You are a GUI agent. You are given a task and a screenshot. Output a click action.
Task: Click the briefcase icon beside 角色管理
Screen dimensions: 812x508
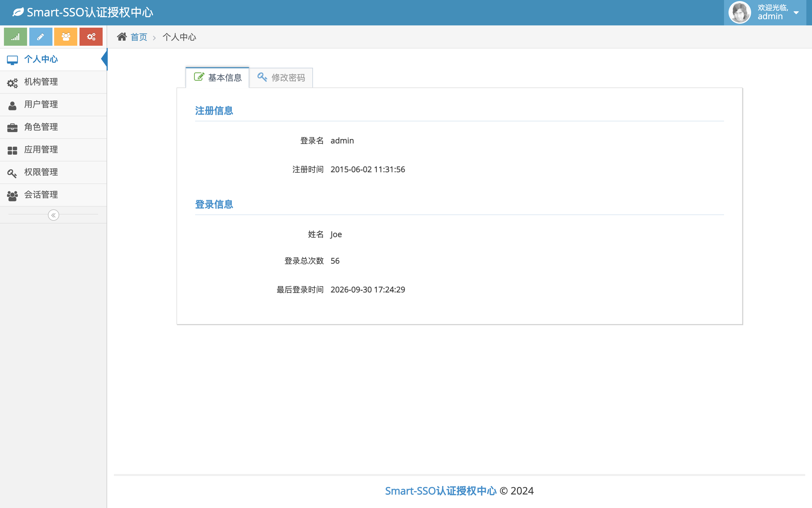coord(12,128)
